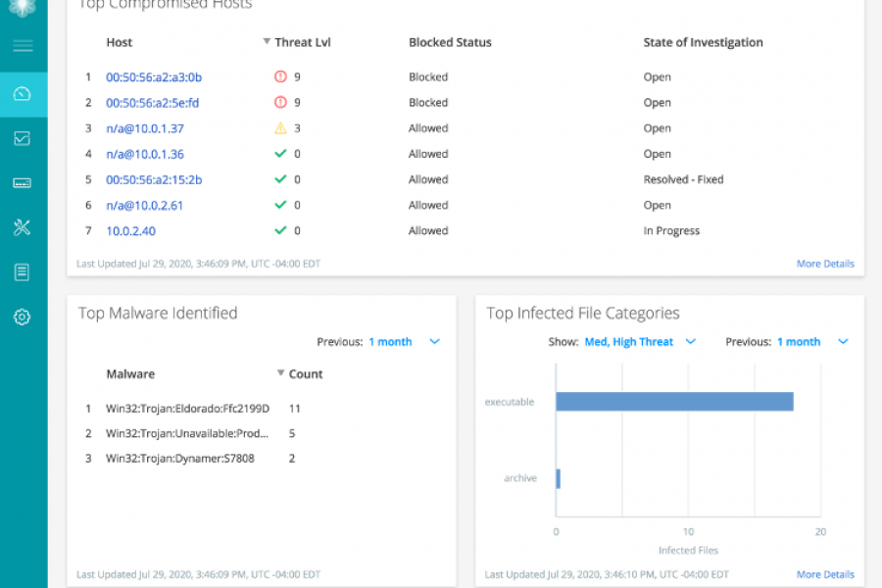Viewport: 882px width, 588px height.
Task: Open the dashboard gauge icon in sidebar
Action: point(23,95)
